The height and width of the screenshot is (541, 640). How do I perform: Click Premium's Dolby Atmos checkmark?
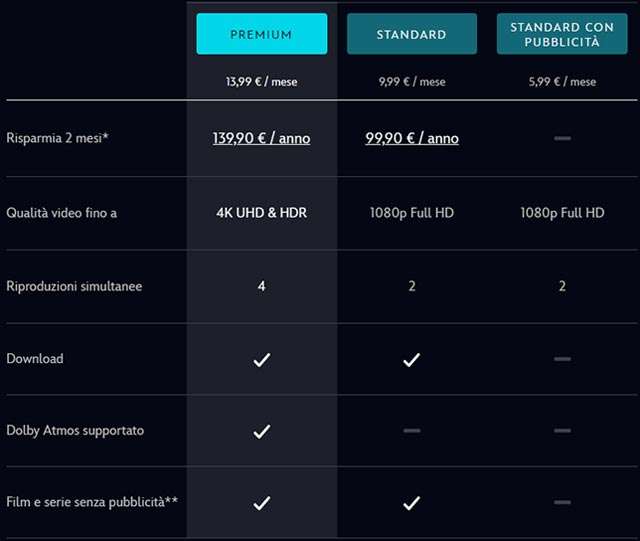coord(261,431)
